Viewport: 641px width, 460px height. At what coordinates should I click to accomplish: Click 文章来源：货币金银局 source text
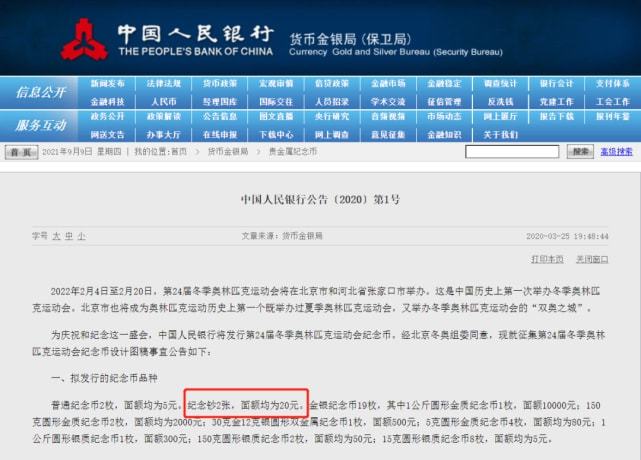pos(282,236)
